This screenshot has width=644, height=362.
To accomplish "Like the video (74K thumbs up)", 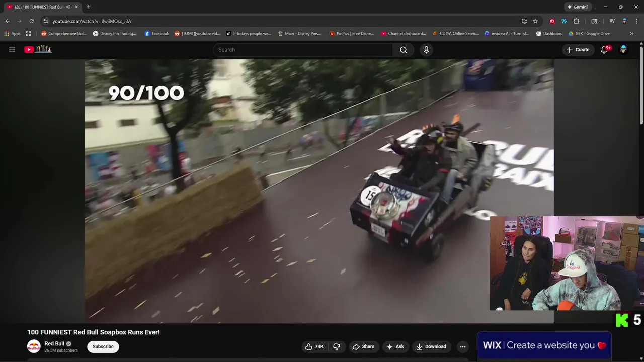I will point(314,346).
